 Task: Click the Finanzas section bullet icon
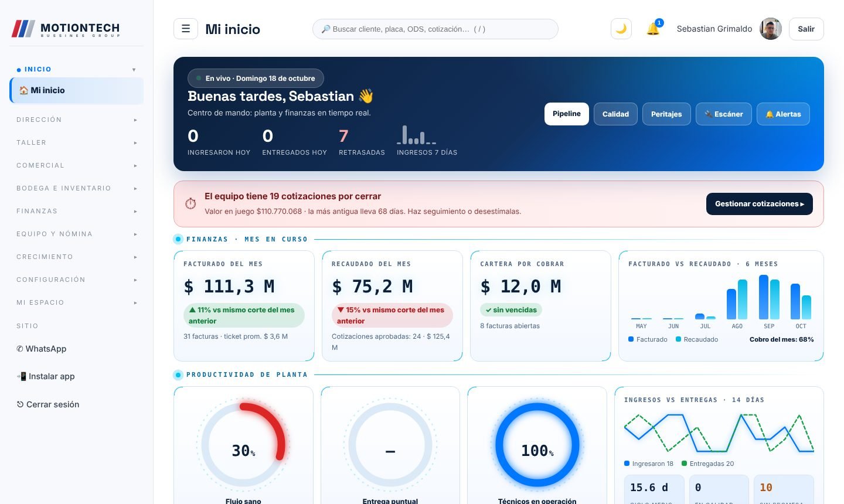point(178,239)
